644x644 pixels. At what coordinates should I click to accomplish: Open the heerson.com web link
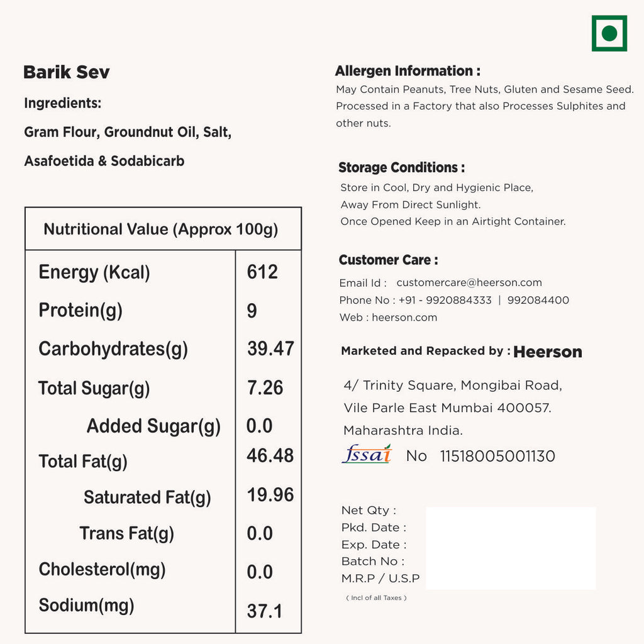[x=404, y=318]
